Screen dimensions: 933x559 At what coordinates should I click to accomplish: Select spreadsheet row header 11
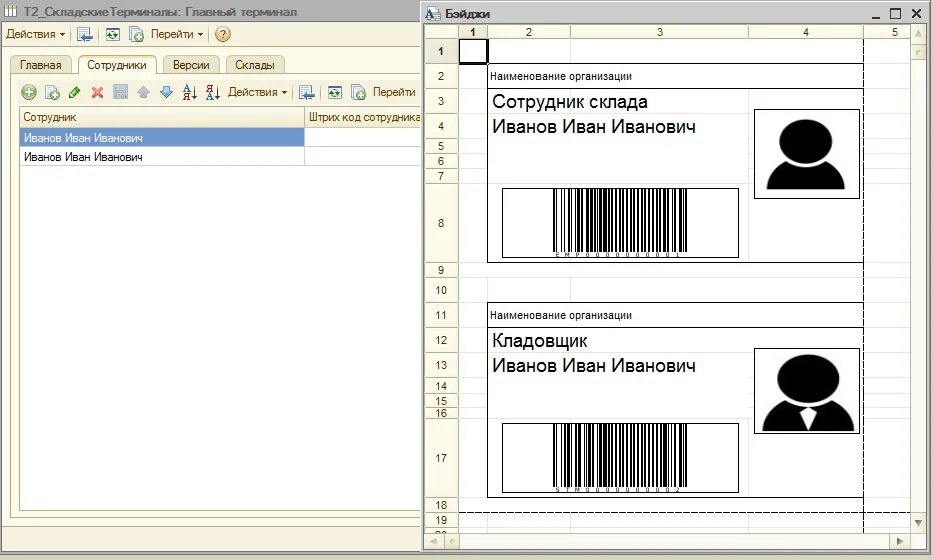point(441,315)
